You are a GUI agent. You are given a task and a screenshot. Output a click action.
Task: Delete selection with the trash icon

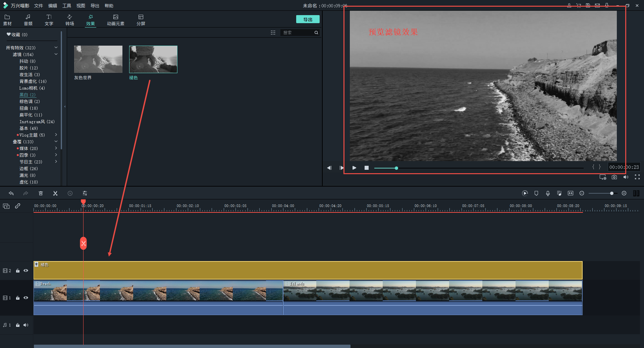(x=41, y=193)
